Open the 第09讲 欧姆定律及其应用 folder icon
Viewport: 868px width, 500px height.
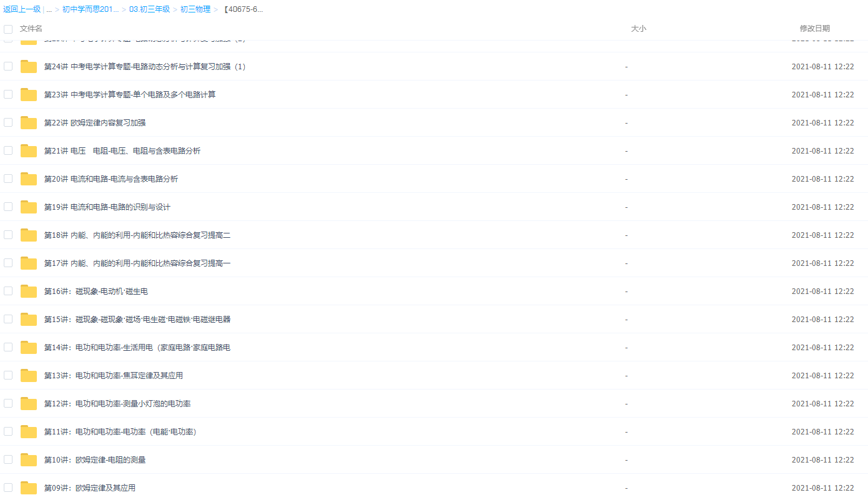pyautogui.click(x=28, y=488)
